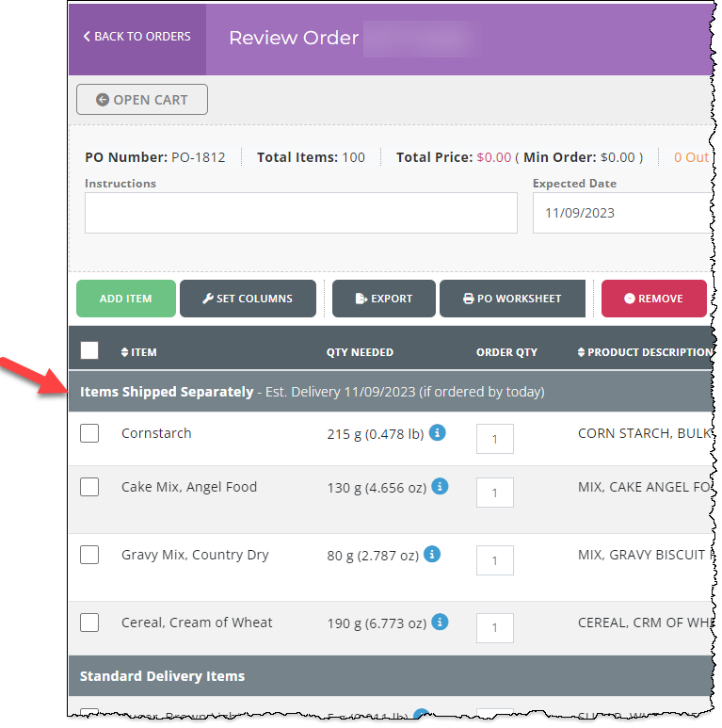Click the 'CEREAL, CRM OF WH' product description

(x=645, y=623)
